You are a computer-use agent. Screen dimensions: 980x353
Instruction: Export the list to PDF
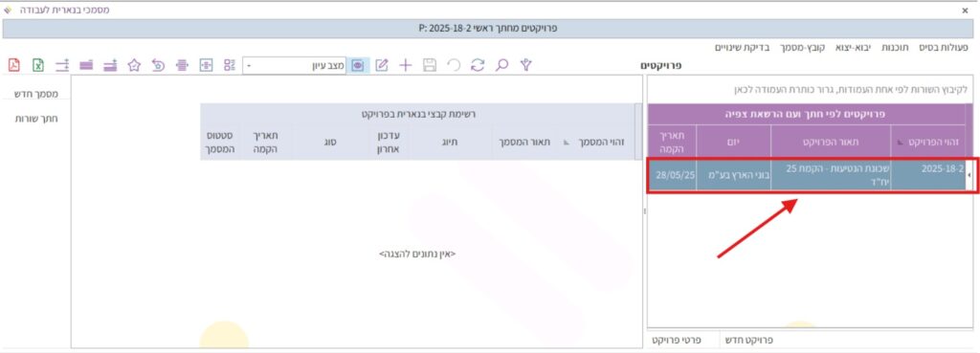coord(14,65)
